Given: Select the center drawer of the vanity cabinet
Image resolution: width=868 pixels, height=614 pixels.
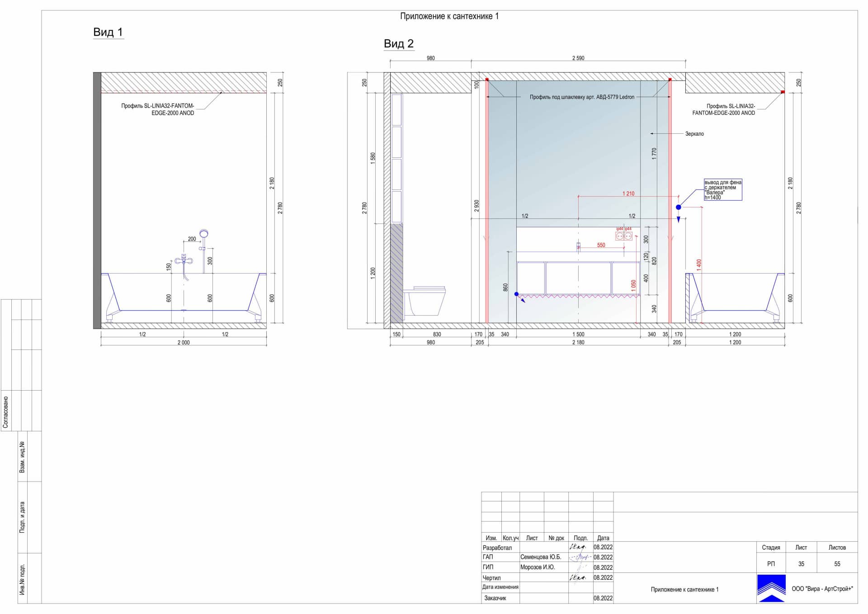Looking at the screenshot, I should click(578, 278).
